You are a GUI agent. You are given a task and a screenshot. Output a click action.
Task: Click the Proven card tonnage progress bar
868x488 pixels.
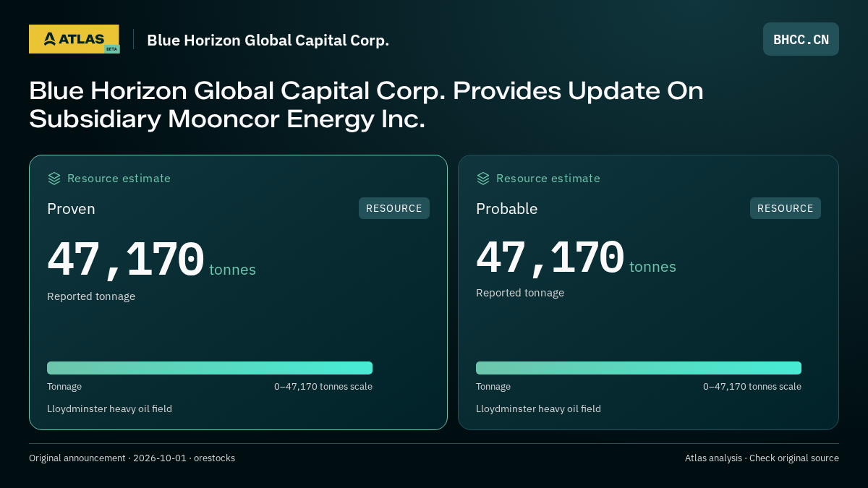(210, 368)
